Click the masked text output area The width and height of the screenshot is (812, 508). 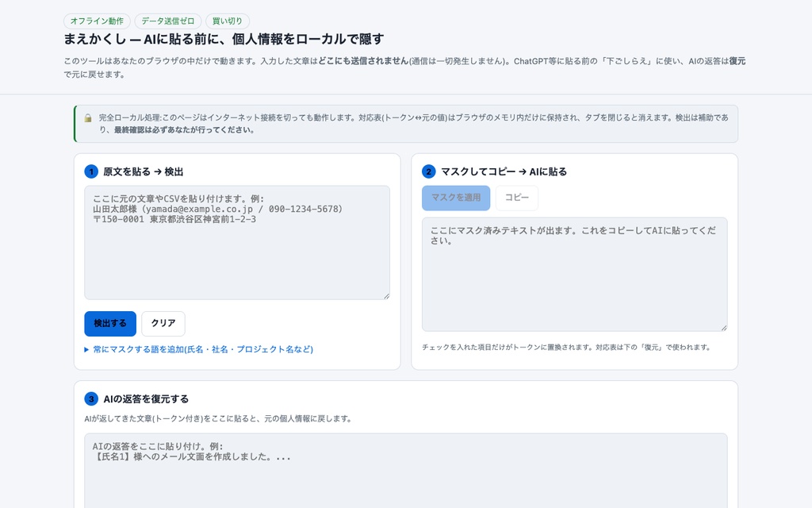[574, 274]
